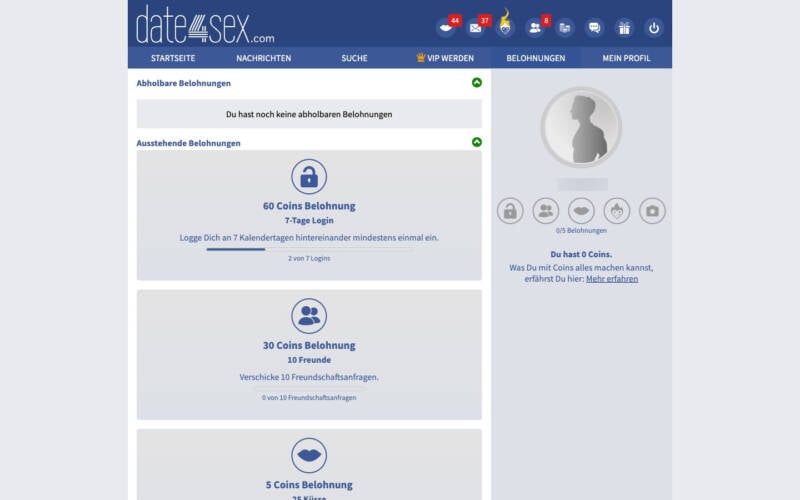Viewport: 800px width, 500px height.
Task: Click the '2 von 7 Logins' label
Action: pos(309,259)
